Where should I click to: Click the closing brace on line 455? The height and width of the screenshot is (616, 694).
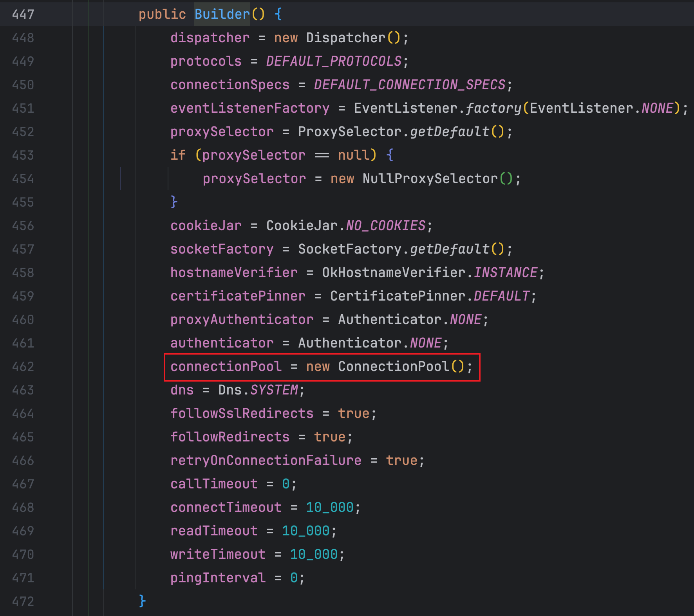pos(174,202)
